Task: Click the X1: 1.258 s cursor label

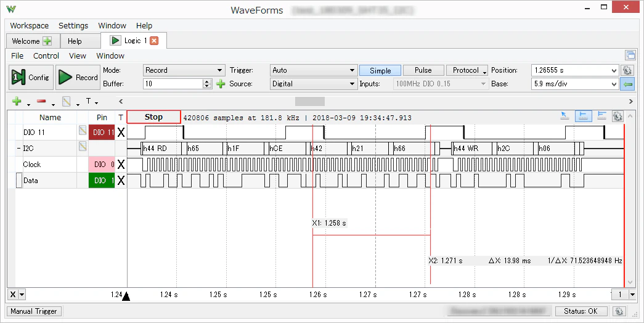Action: (329, 223)
